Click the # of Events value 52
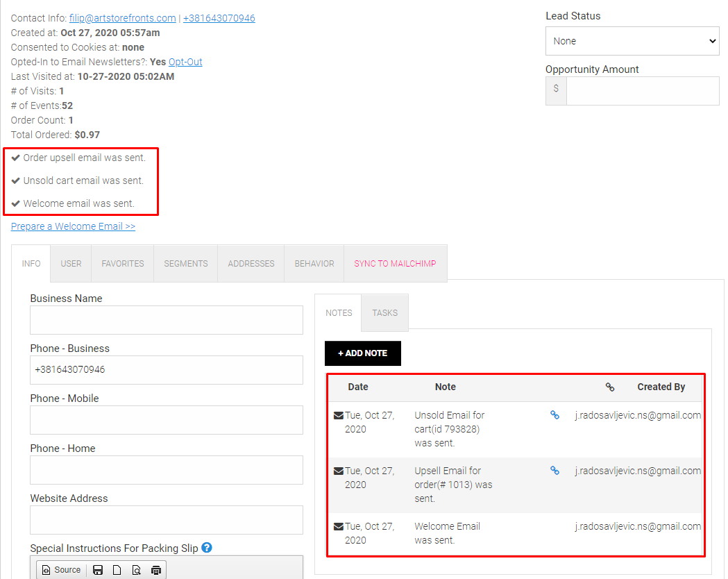This screenshot has height=579, width=728. [x=67, y=106]
